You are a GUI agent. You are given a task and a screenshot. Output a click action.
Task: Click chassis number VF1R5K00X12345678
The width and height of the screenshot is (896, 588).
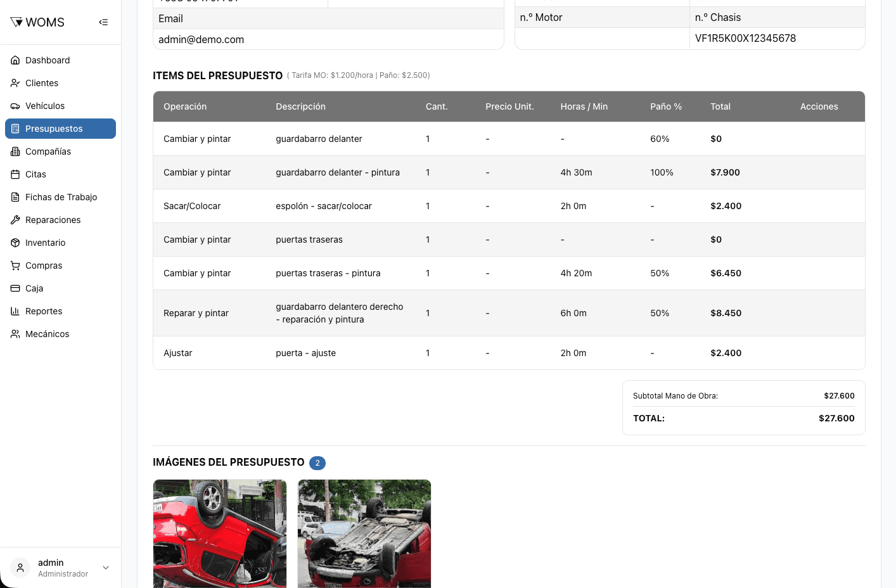745,38
